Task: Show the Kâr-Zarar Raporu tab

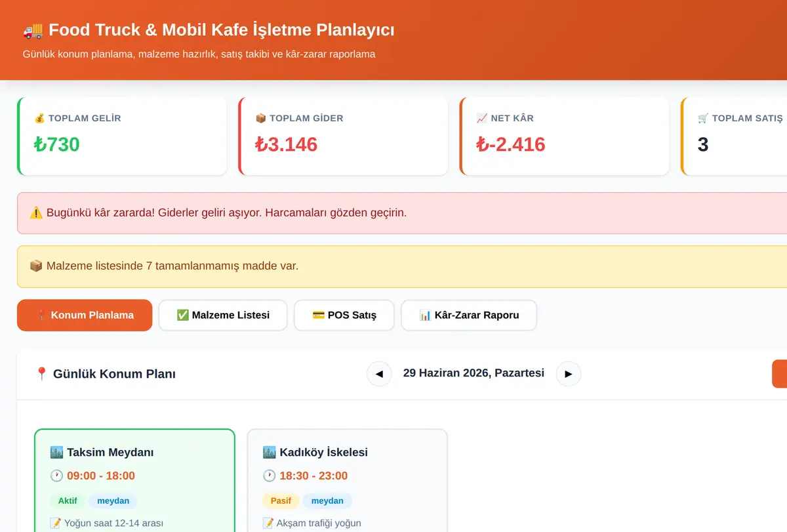Action: 469,316
